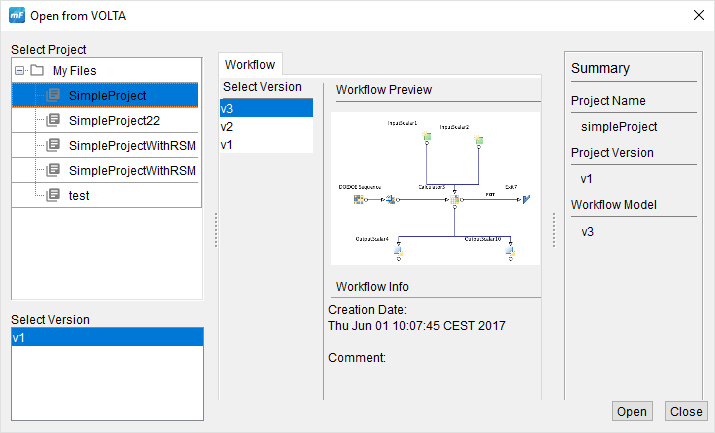Click the splitter handle left of Summary panel
The width and height of the screenshot is (715, 433).
tap(554, 231)
